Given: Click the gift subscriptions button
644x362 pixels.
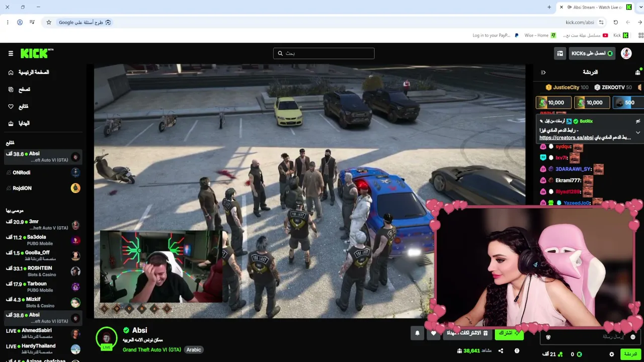Looking at the screenshot, I should (467, 333).
